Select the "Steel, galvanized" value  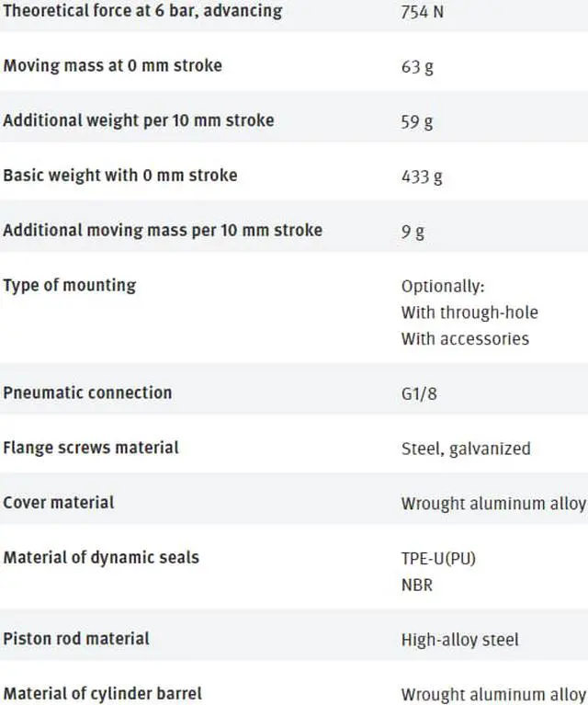(x=466, y=449)
